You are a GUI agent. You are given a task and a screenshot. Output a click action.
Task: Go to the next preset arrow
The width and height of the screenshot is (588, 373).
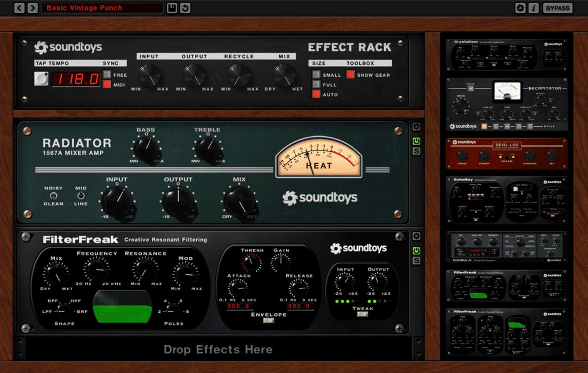[x=33, y=8]
